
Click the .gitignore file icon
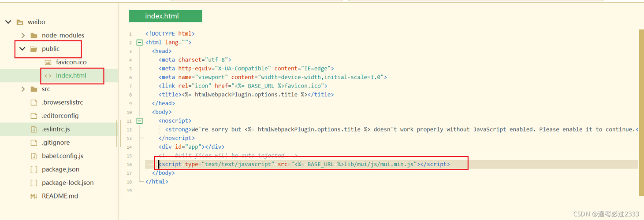click(34, 143)
